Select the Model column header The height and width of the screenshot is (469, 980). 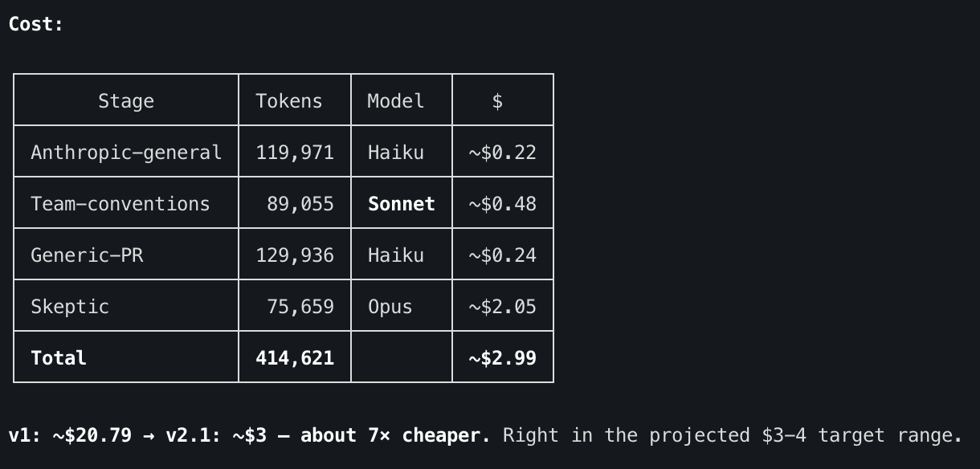click(396, 101)
